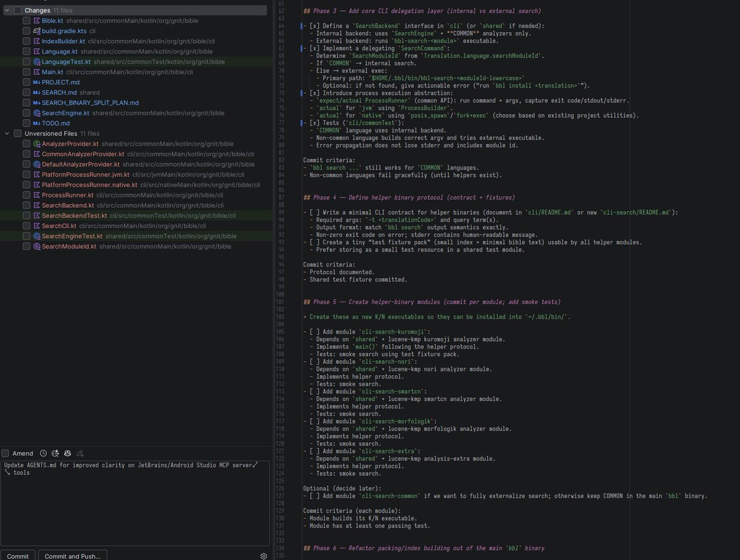Open commit message history clock icon

(43, 453)
